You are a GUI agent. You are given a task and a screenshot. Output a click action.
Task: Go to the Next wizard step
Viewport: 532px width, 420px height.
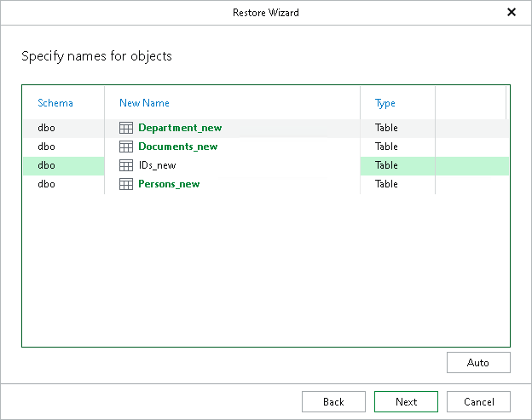click(x=407, y=401)
